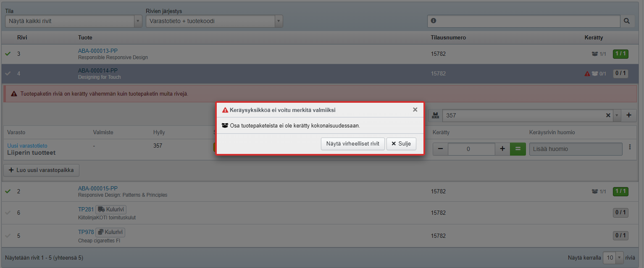644x268 pixels.
Task: Open the ABA-000013-PP product link
Action: pyautogui.click(x=98, y=51)
